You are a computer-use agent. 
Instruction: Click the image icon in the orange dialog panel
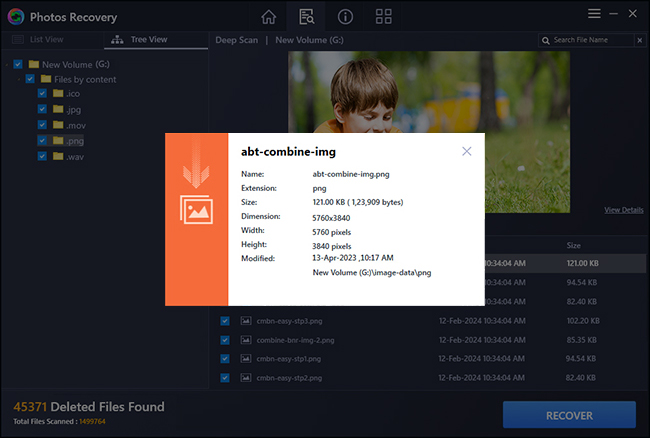196,210
